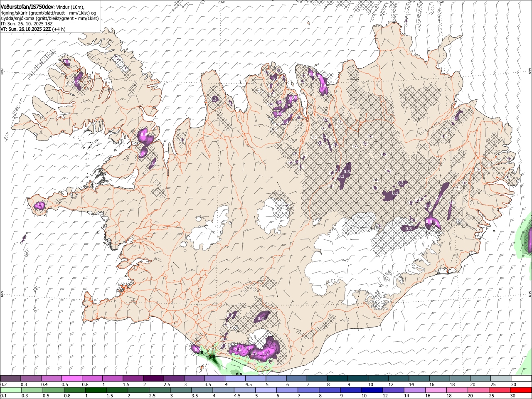Click the '14' label in the snow legend
The image size is (532, 399).
click(x=411, y=384)
